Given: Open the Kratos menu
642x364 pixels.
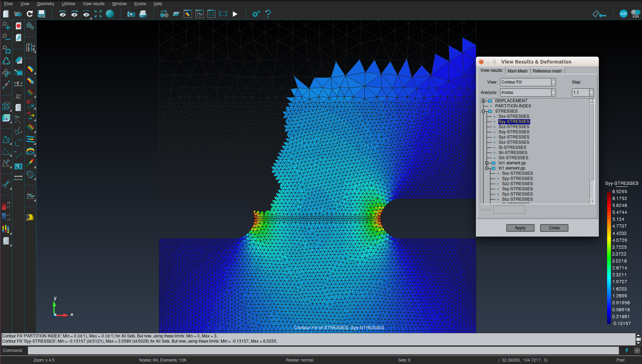Looking at the screenshot, I should (140, 4).
